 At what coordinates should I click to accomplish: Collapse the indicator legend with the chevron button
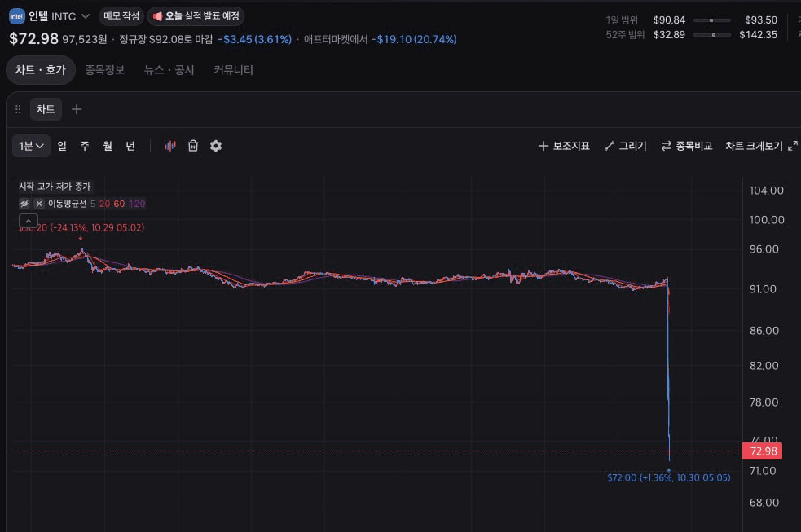29,221
